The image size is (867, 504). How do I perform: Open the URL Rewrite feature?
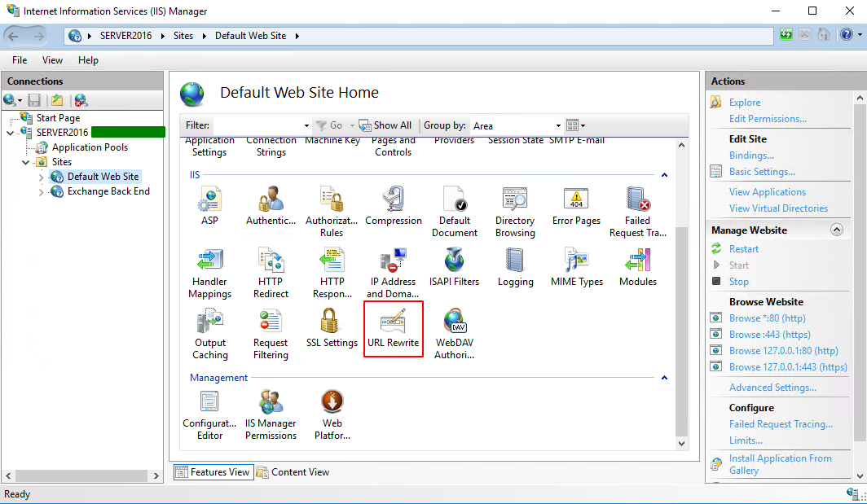393,328
